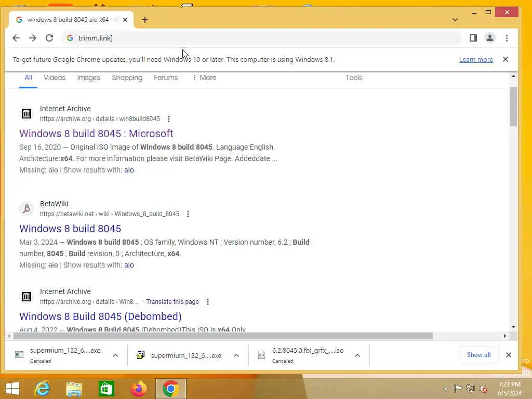Click Translate this page link

[172, 302]
